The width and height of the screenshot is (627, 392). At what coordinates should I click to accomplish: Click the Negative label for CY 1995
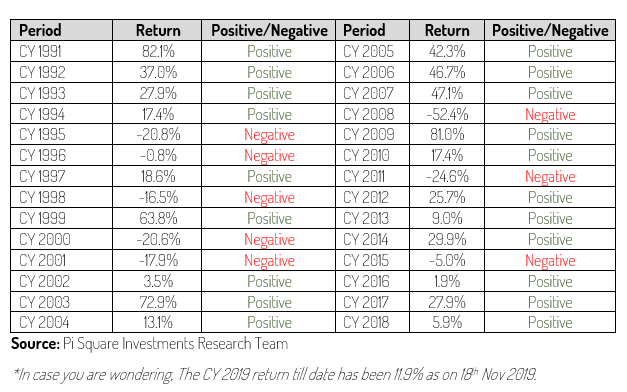pyautogui.click(x=269, y=135)
